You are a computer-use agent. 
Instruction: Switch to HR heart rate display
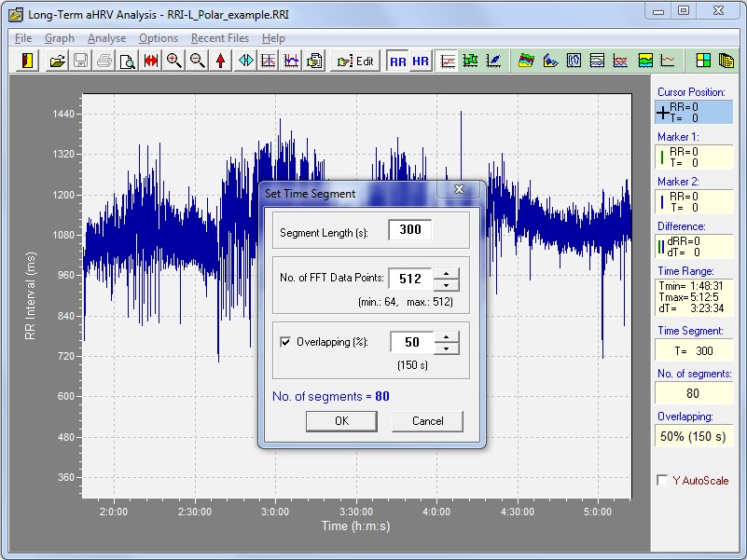pyautogui.click(x=421, y=61)
